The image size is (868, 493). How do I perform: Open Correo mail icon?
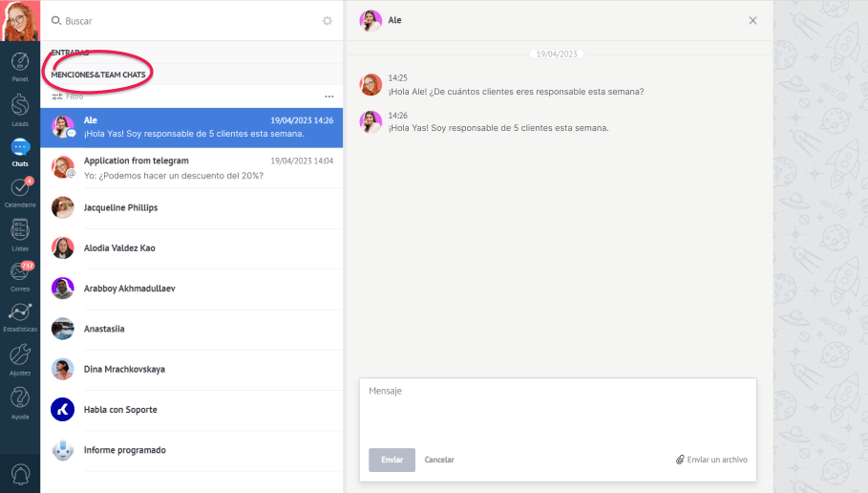click(x=20, y=273)
